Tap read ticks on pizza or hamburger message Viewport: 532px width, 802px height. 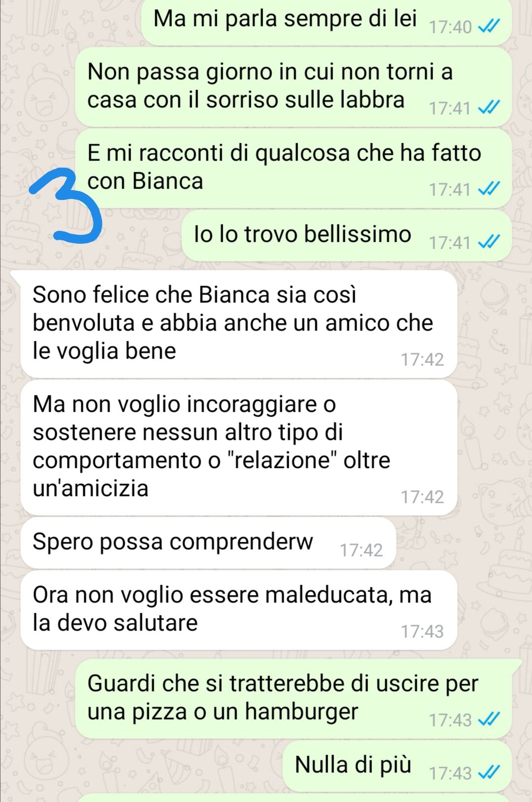point(490,720)
